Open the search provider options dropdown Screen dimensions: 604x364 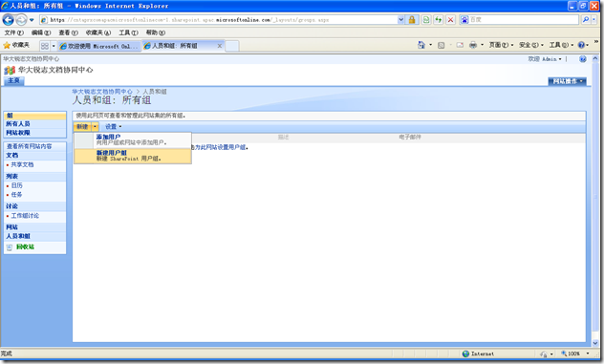593,19
